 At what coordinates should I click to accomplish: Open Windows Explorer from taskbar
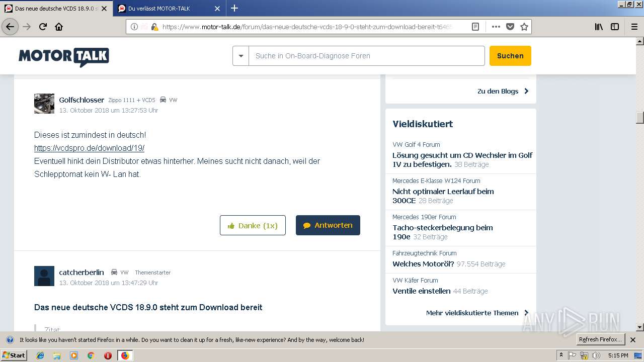(x=57, y=355)
